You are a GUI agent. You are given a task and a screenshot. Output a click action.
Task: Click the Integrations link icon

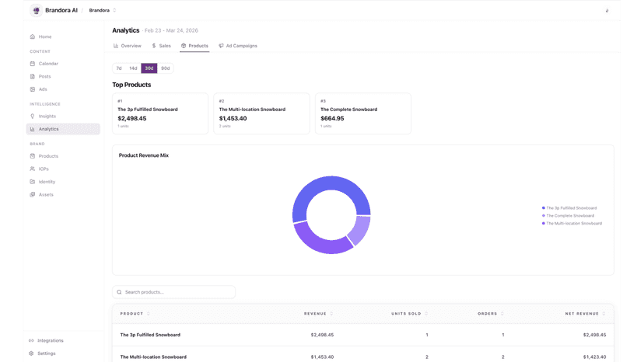[31, 340]
